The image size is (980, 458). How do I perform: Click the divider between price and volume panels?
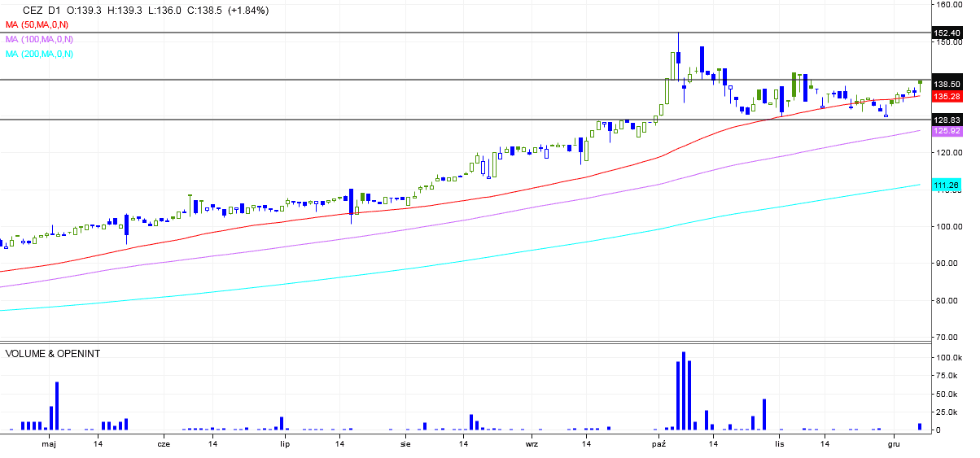click(464, 342)
